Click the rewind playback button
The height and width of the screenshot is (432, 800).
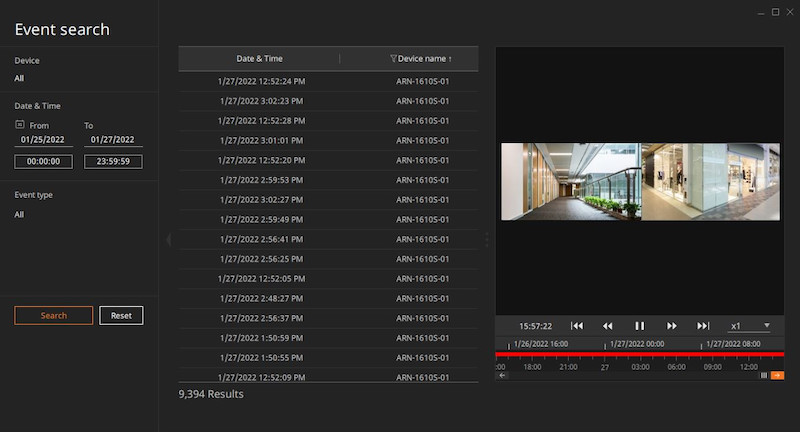point(607,326)
